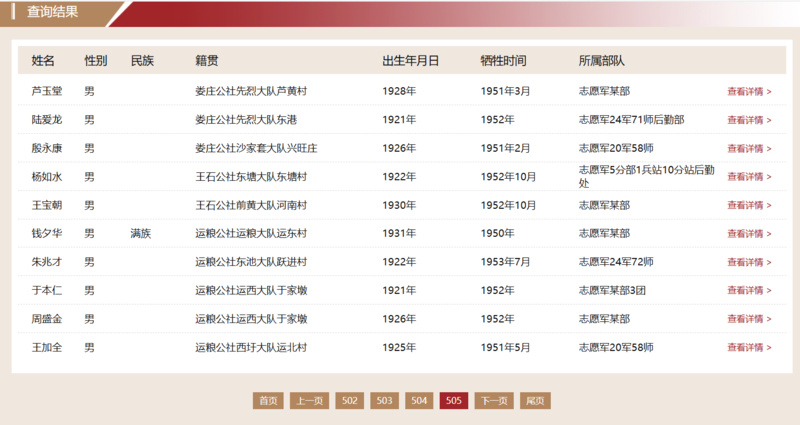Select current page 505

pos(454,401)
